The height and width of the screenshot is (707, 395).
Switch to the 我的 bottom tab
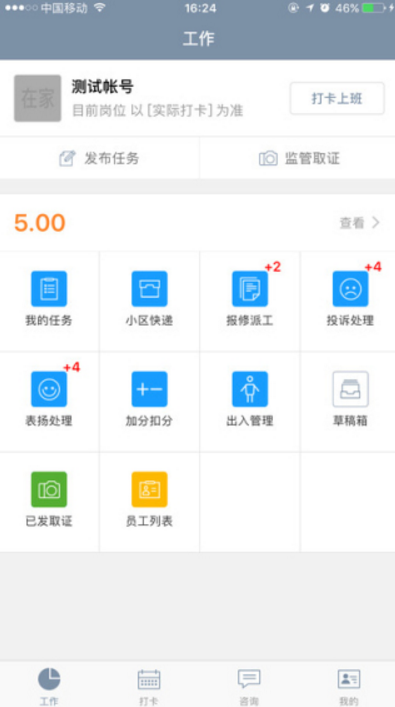coord(349,686)
